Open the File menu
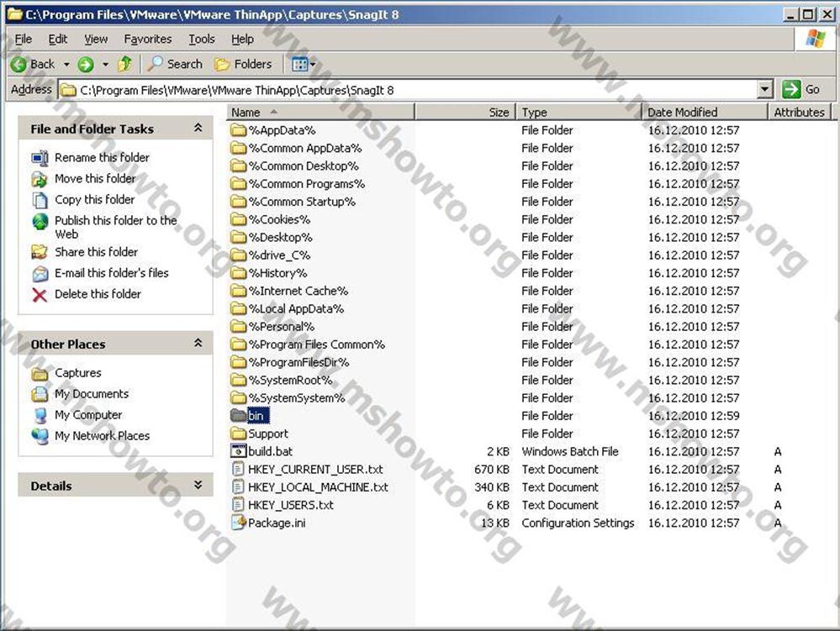This screenshot has height=631, width=840. click(23, 39)
